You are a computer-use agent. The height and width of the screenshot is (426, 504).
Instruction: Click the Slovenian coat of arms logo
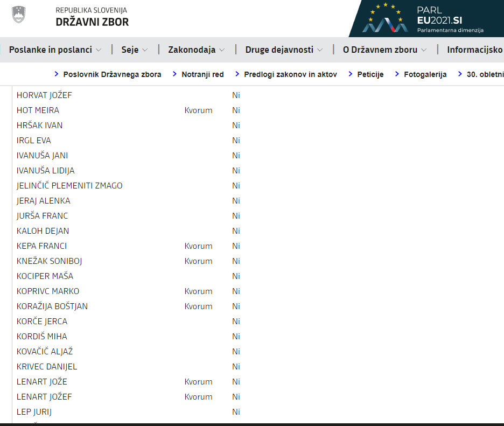(x=18, y=15)
